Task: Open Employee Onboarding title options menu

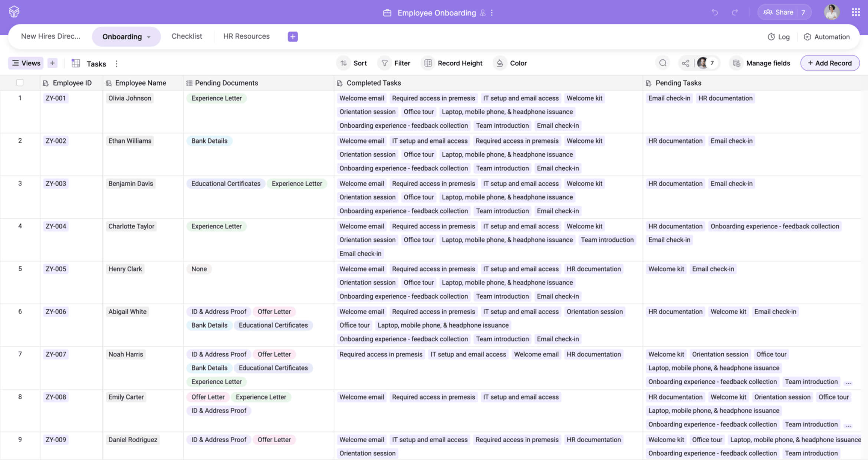Action: (x=492, y=13)
